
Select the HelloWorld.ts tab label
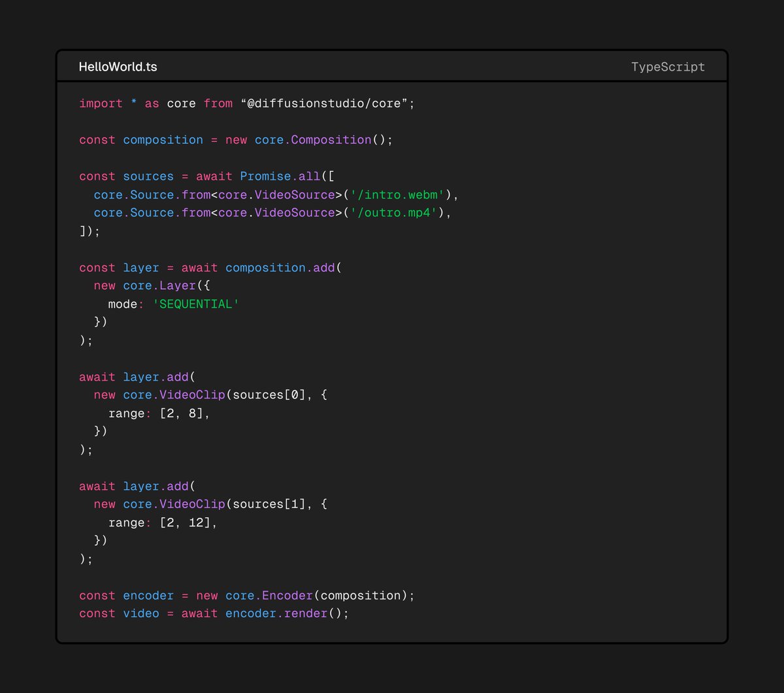click(x=118, y=66)
